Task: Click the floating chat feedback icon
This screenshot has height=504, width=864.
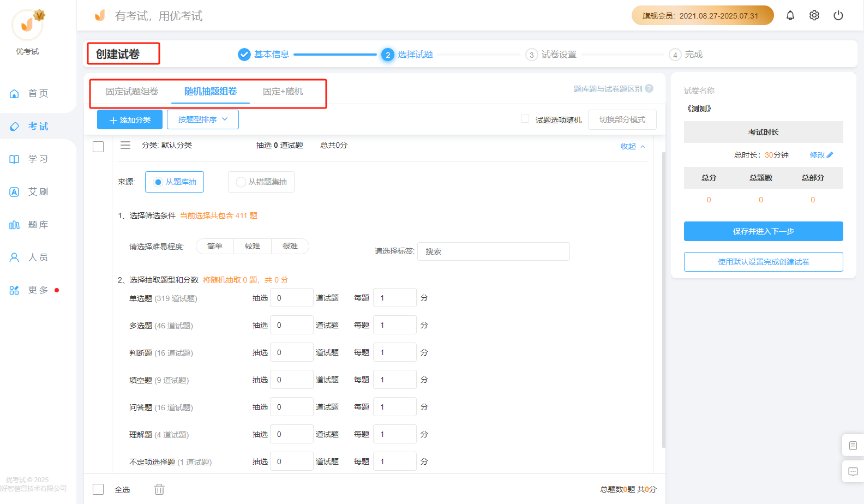Action: click(x=853, y=472)
